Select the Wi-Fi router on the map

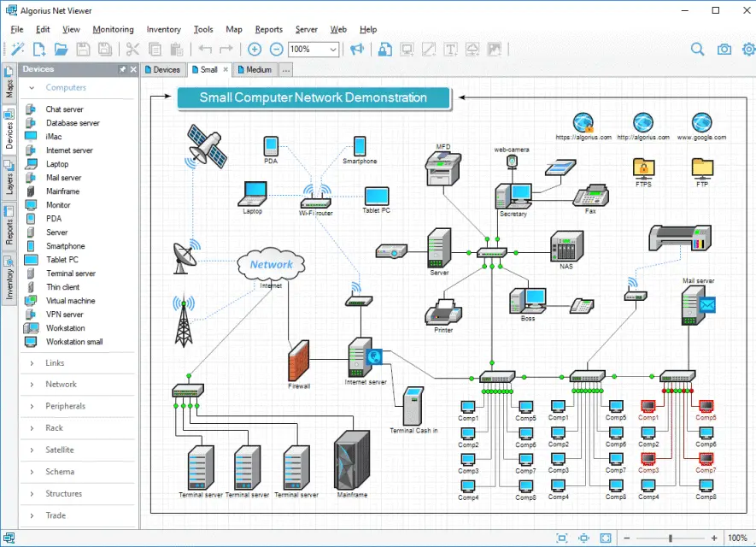[x=316, y=197]
